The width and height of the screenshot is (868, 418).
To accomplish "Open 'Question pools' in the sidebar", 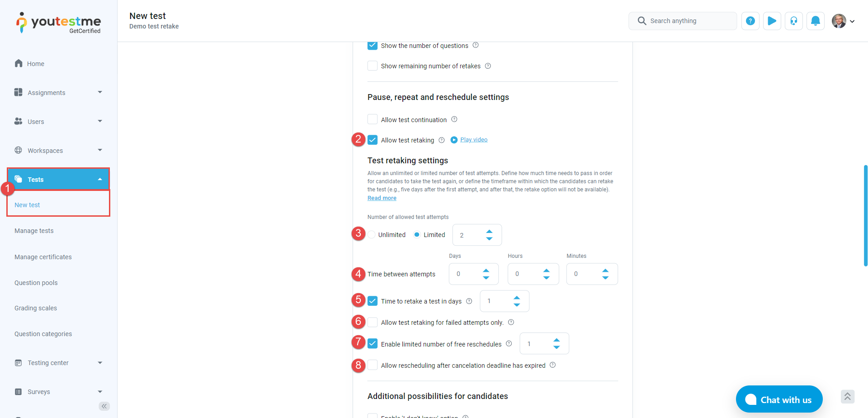I will 36,283.
